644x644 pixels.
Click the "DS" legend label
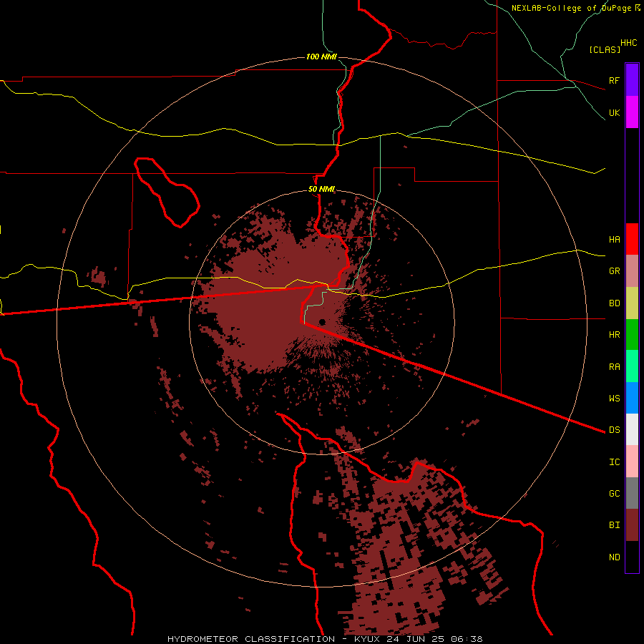pos(614,429)
